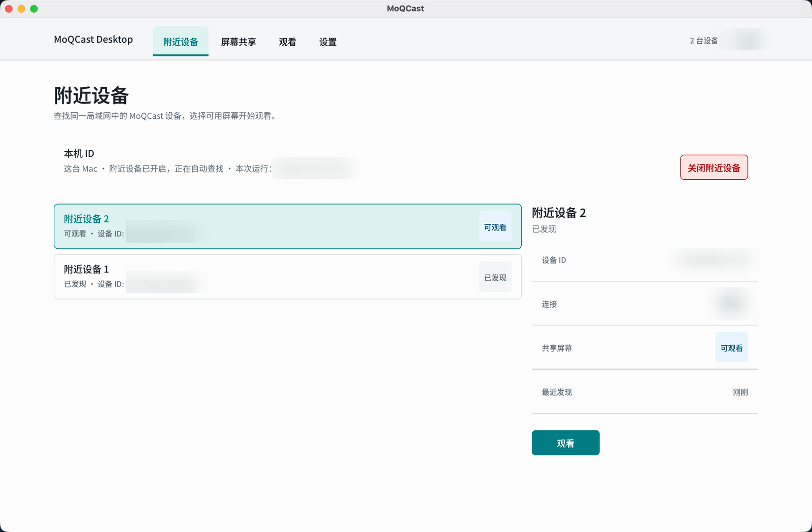
Task: Click the 可观看 badge in 共享屏幕 row
Action: (x=731, y=348)
